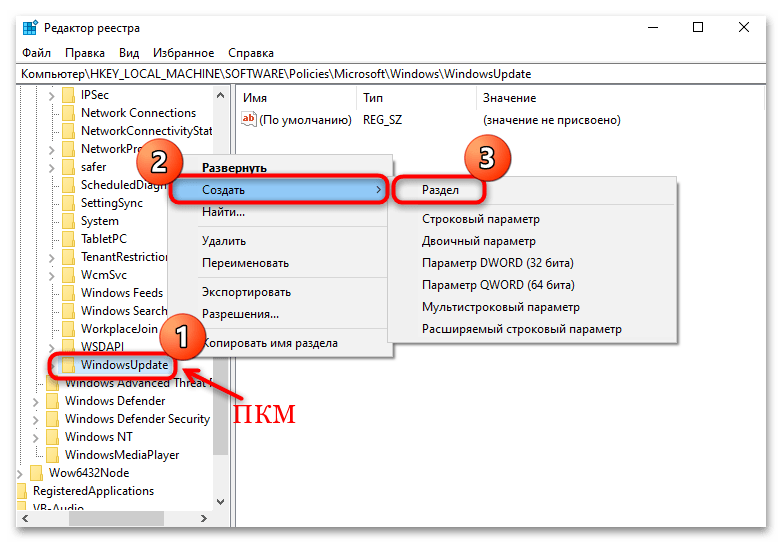This screenshot has width=782, height=543.
Task: Click the Windows NT folder icon
Action: [x=52, y=437]
